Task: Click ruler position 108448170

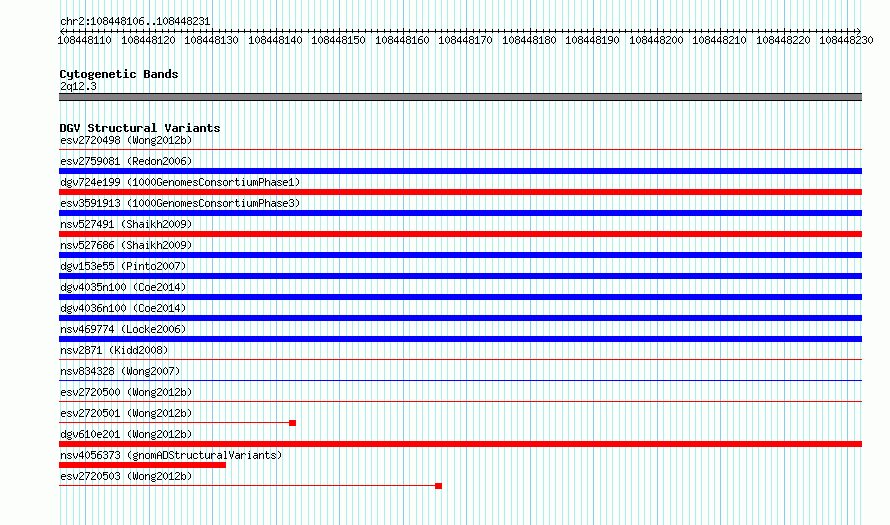Action: coord(465,40)
